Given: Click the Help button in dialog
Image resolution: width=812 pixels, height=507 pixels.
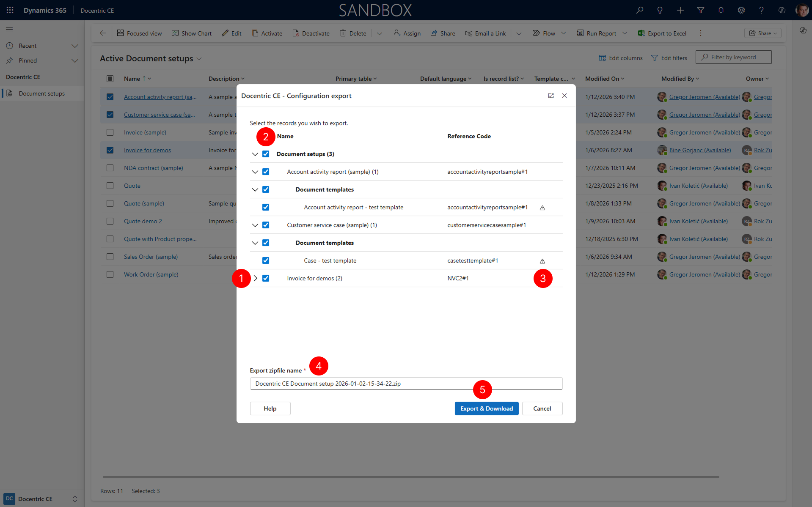Looking at the screenshot, I should pos(270,408).
